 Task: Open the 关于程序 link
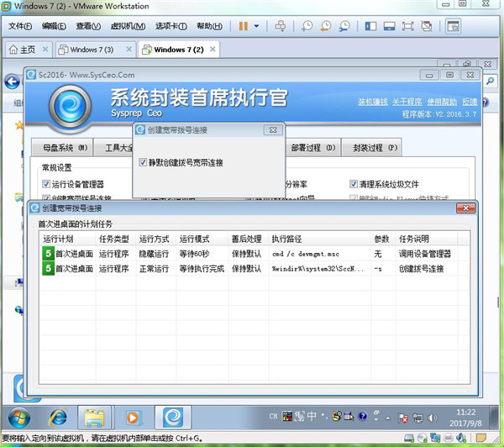pos(407,102)
